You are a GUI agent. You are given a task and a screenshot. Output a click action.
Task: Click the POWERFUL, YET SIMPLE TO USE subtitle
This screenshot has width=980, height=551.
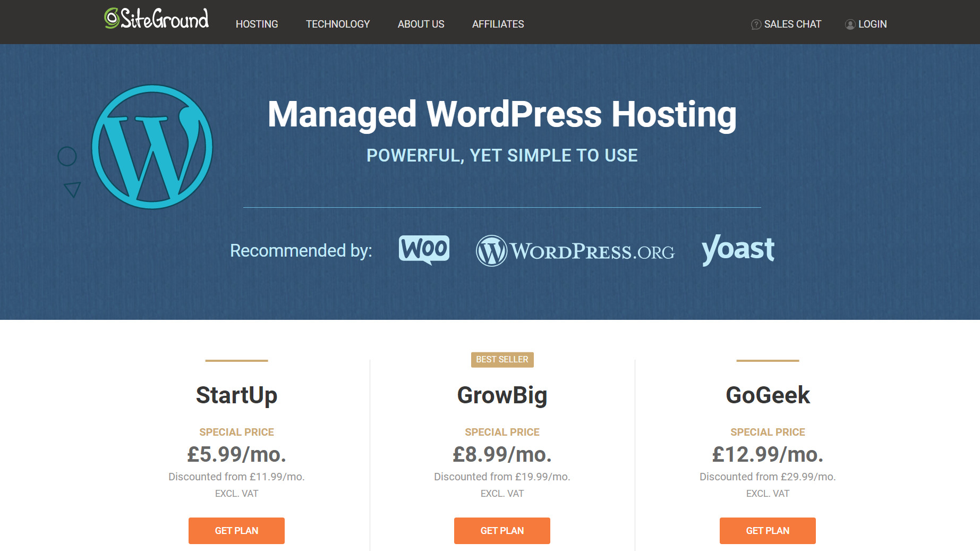tap(502, 155)
